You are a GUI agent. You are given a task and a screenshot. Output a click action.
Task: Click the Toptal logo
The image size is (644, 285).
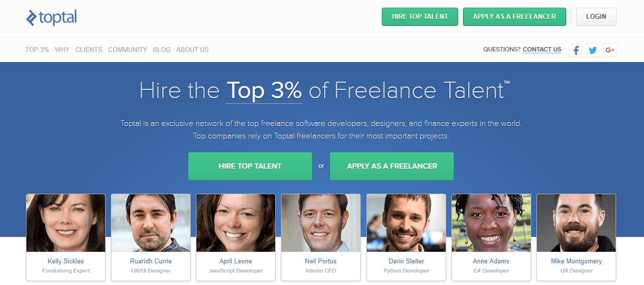pos(51,18)
